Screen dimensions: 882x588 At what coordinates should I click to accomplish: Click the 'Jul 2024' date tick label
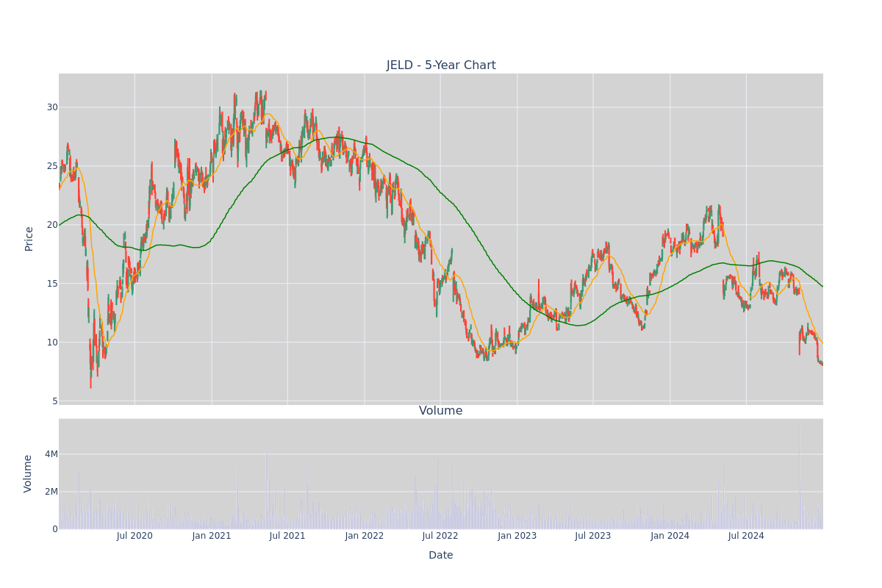[x=746, y=536]
